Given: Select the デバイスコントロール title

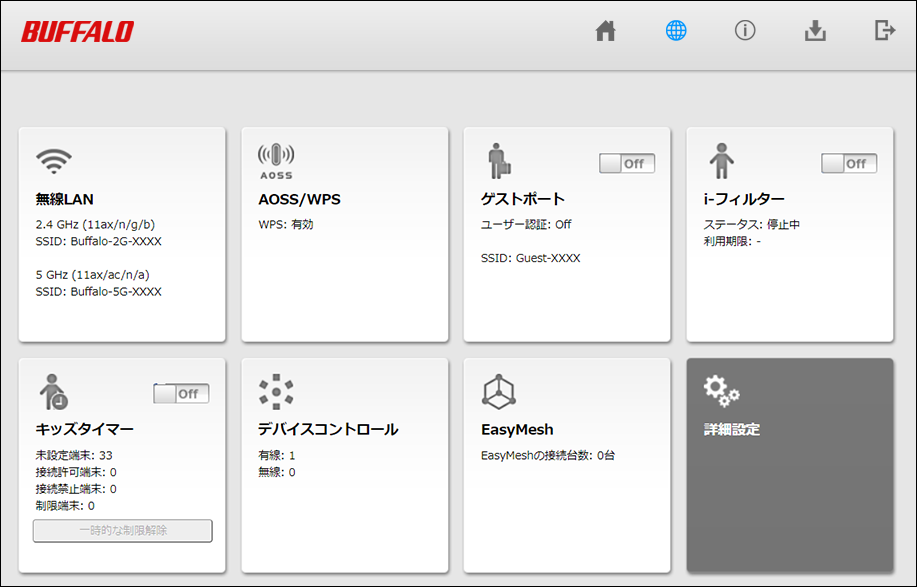Looking at the screenshot, I should [328, 429].
